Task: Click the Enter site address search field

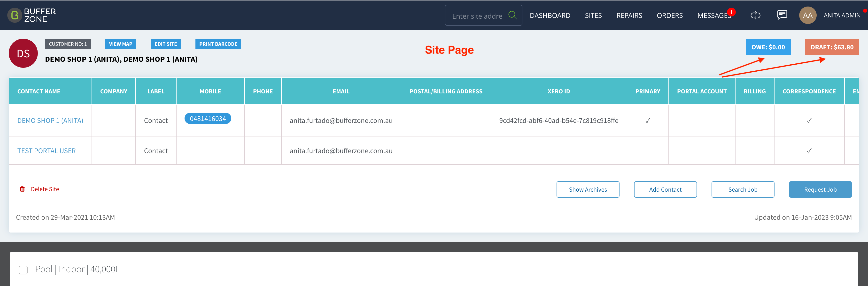Action: tap(477, 16)
